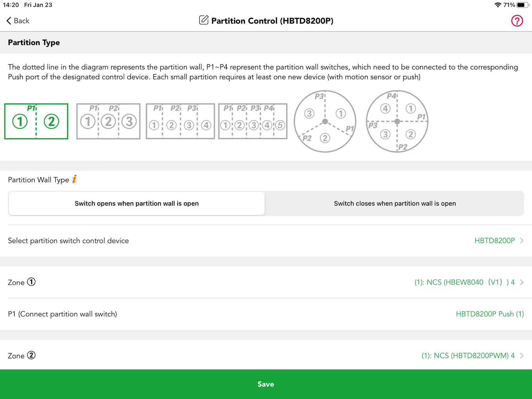Tap the Partition Control (HBTD8200P) title
Image resolution: width=532 pixels, height=399 pixels.
point(272,21)
